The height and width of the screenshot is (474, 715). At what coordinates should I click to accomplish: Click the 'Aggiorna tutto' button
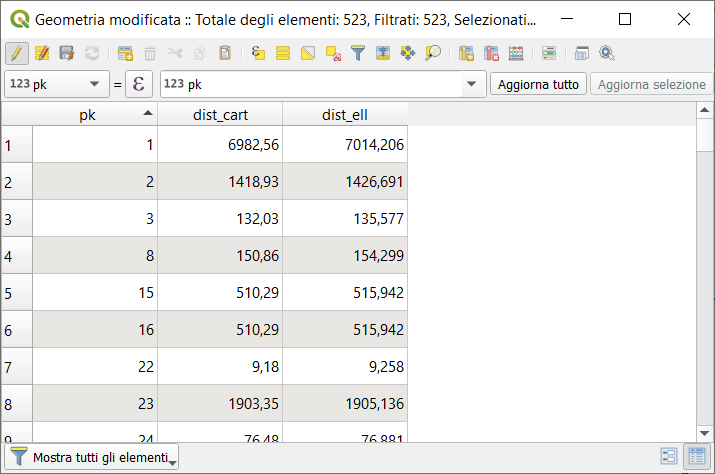[538, 85]
